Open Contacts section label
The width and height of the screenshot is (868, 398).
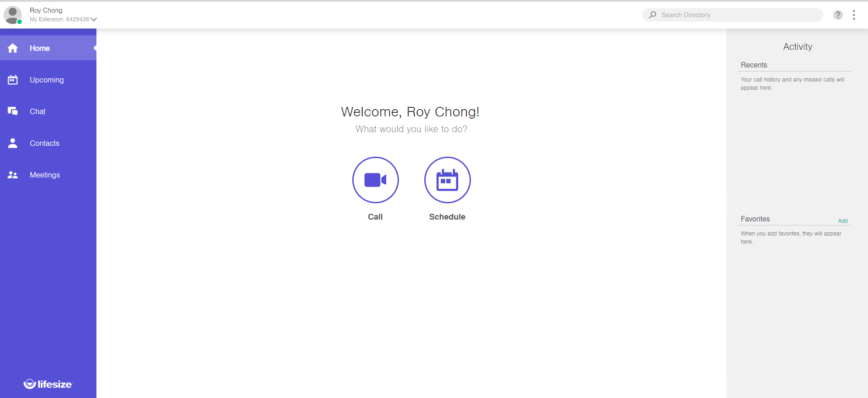(x=44, y=143)
